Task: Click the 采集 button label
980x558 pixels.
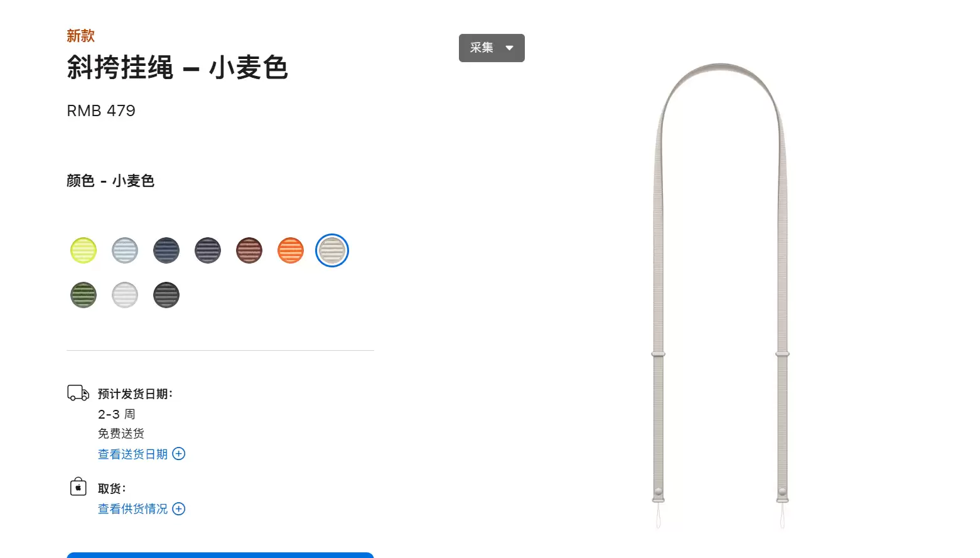Action: coord(482,48)
